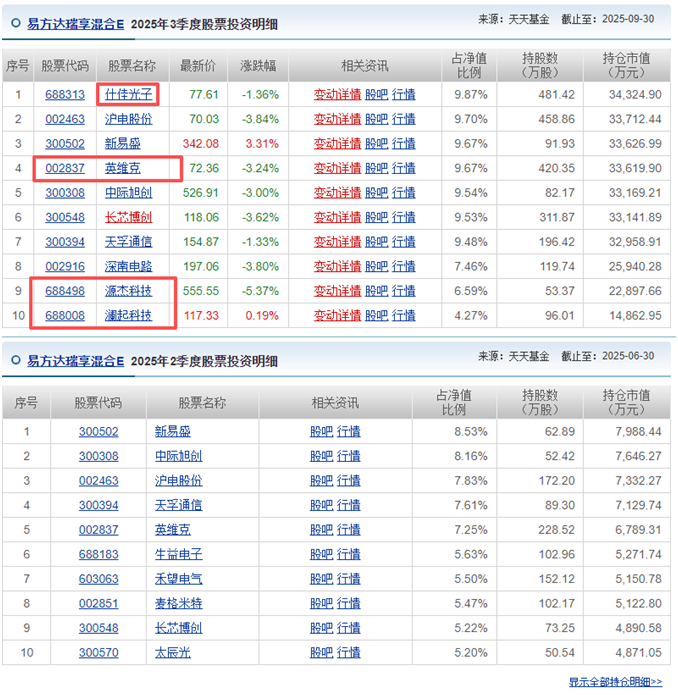Open 股吧 link in 太辰光 row
The height and width of the screenshot is (695, 678).
pyautogui.click(x=321, y=652)
